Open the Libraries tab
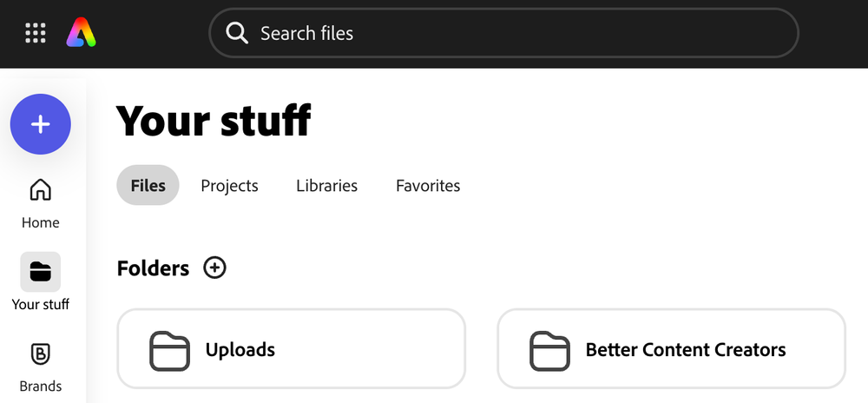The image size is (868, 403). click(326, 185)
